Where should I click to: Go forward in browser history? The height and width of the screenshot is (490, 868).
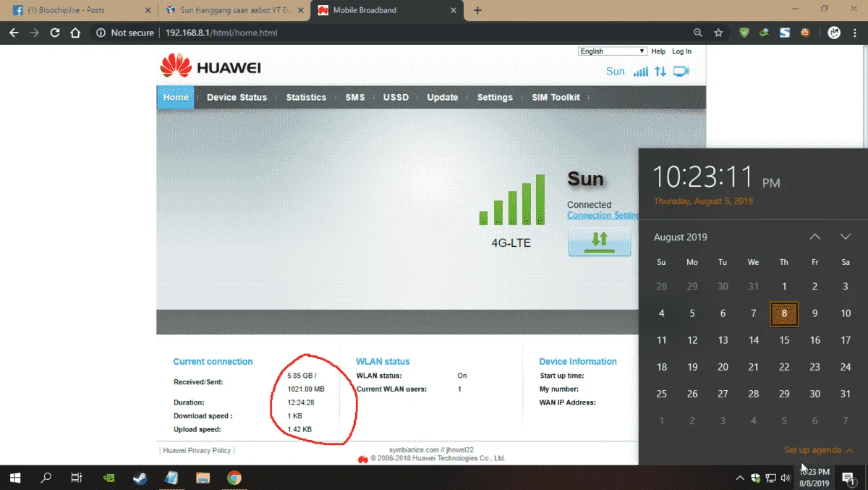click(34, 33)
